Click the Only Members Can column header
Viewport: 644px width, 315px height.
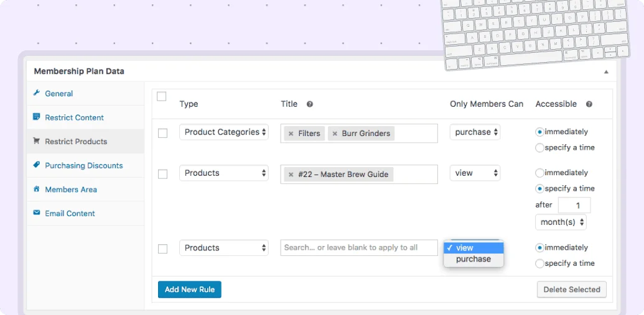pos(487,104)
